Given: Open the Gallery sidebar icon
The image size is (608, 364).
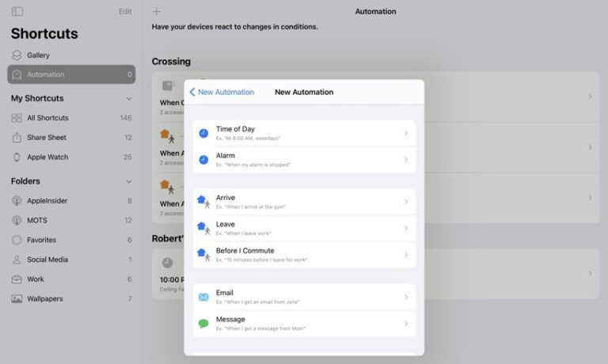Looking at the screenshot, I should 17,55.
